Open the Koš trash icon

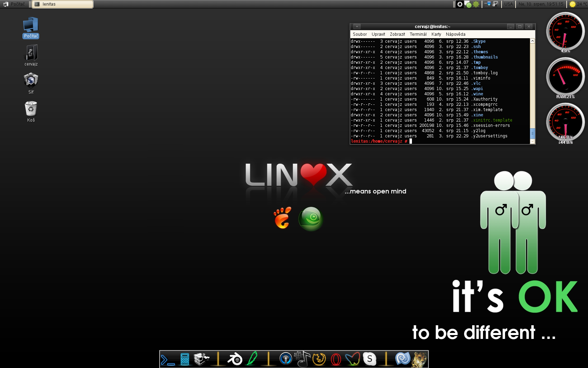pos(31,111)
